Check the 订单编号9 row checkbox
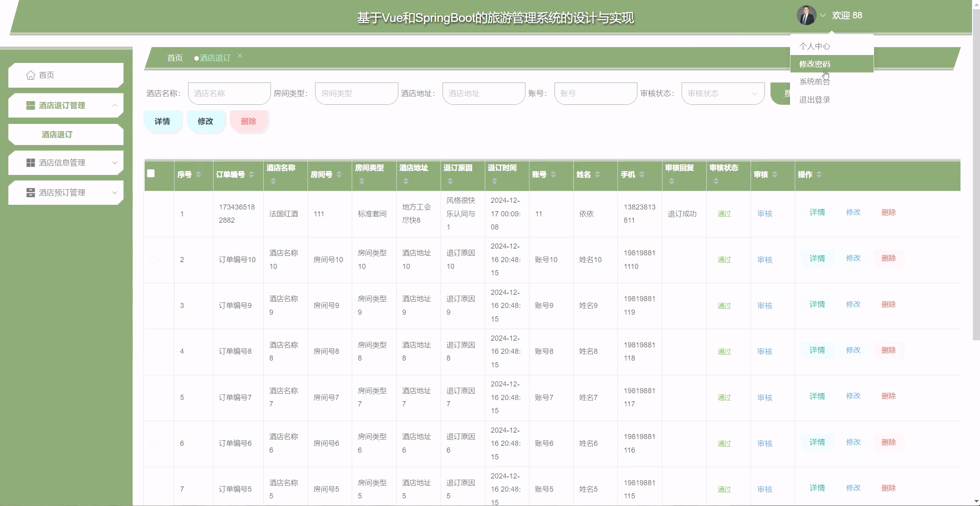Image resolution: width=980 pixels, height=506 pixels. click(153, 306)
